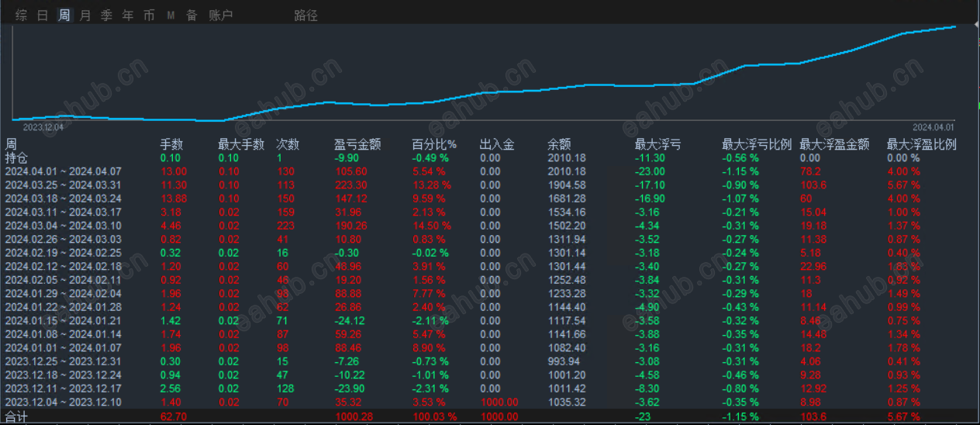Viewport: 980px width, 425px height.
Task: Click the 22.96 max floating profit cell
Action: 813,266
